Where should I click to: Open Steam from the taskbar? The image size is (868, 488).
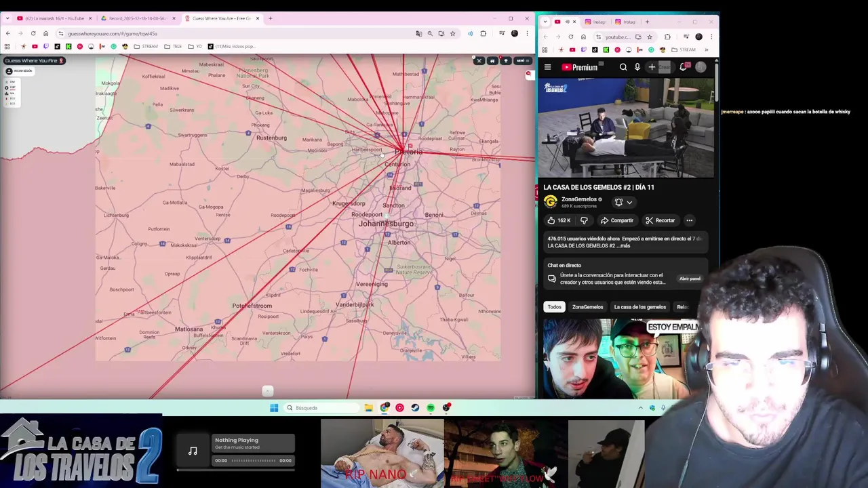pos(415,408)
